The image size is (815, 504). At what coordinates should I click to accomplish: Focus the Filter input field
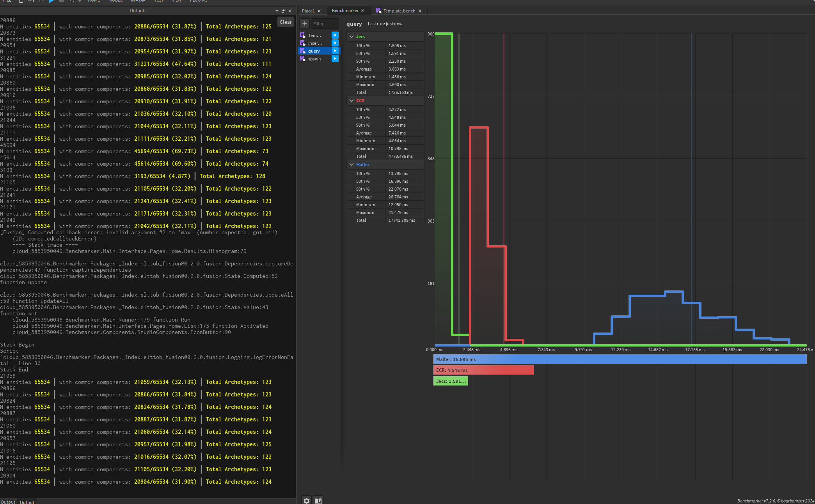pos(325,24)
